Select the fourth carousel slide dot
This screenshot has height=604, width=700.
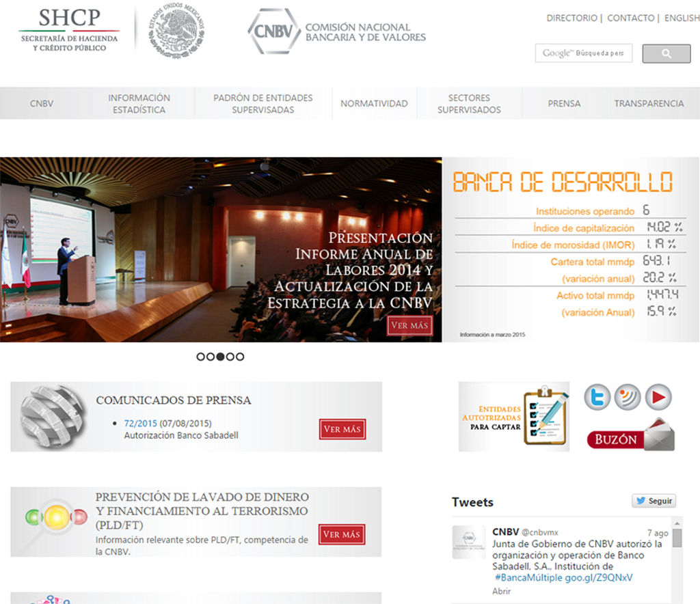coord(230,357)
